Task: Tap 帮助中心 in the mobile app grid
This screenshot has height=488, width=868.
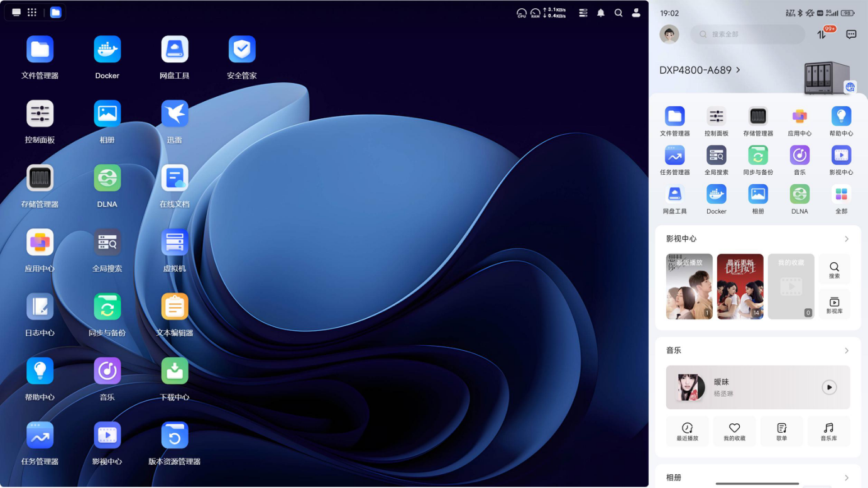Action: tap(842, 116)
